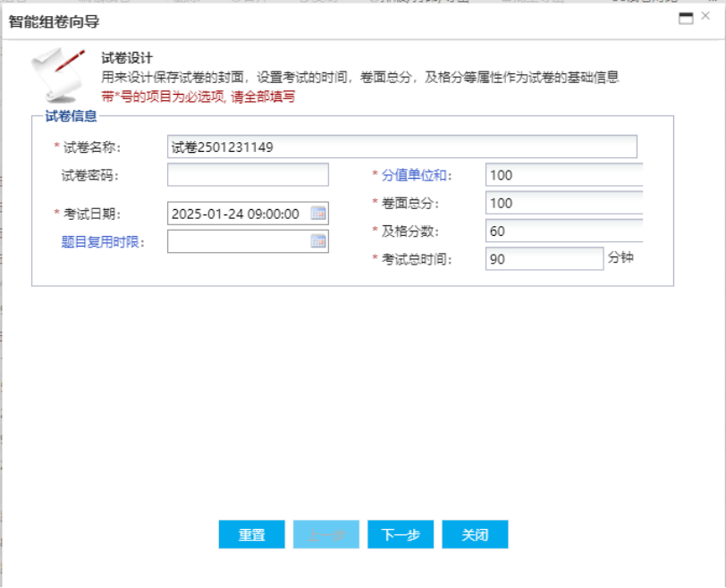Select the empty 题目复用时限 date field
The width and height of the screenshot is (726, 588).
coord(237,241)
